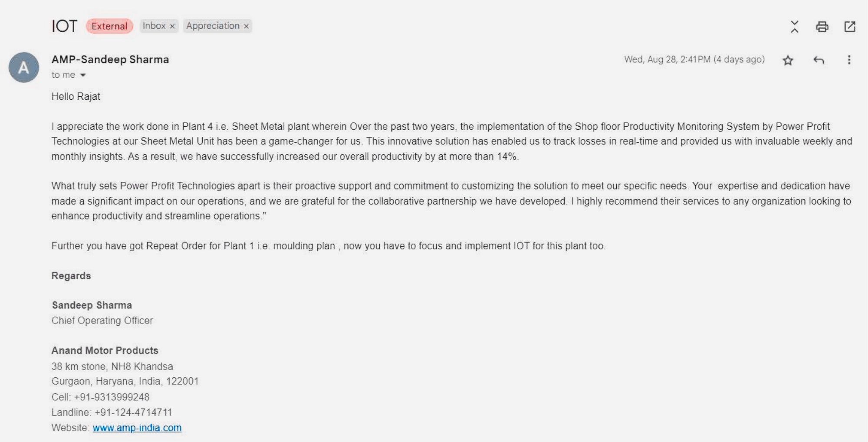This screenshot has width=868, height=442.
Task: Click the Wed, Aug 28 timestamp
Action: 694,59
